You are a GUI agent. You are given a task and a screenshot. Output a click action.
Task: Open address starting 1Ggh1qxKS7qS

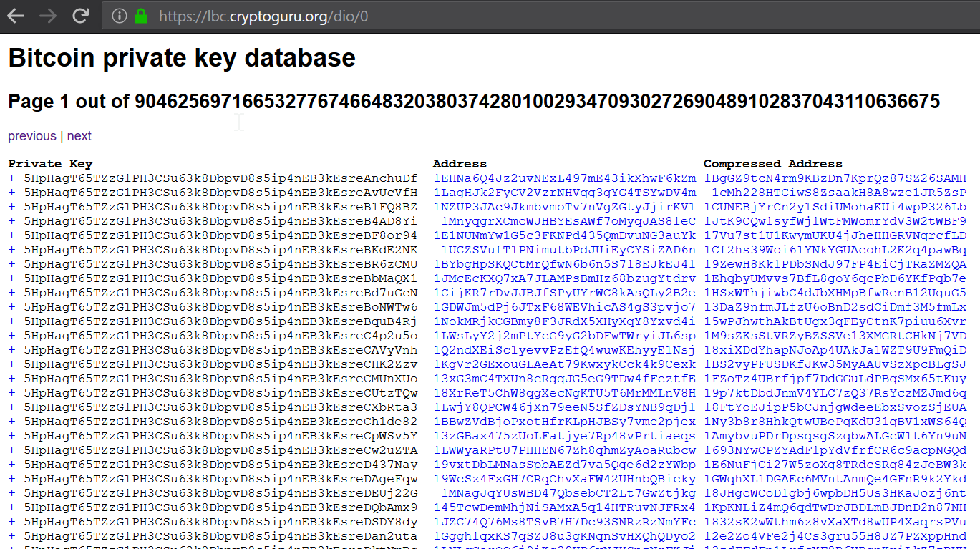(564, 536)
